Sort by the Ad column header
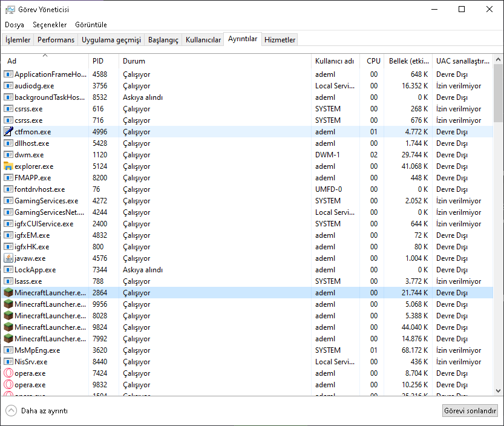 click(45, 61)
